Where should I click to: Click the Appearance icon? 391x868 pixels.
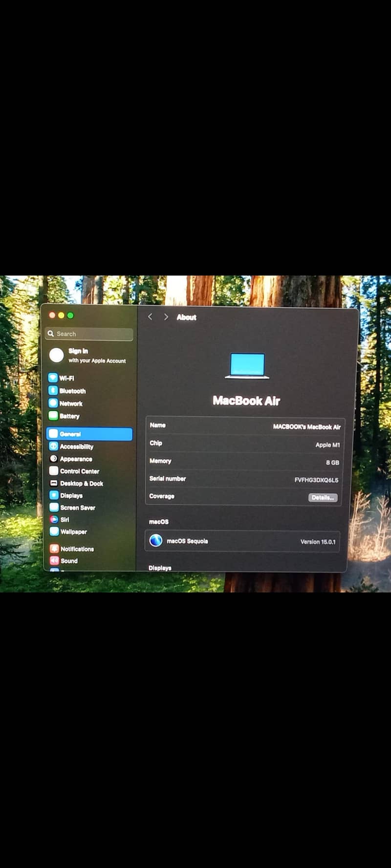53,458
